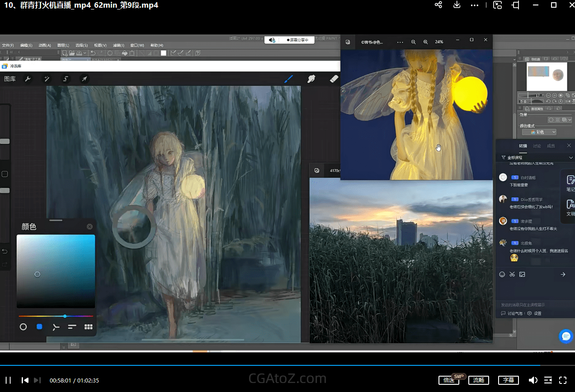Open the emoji picker in chat
575x392 pixels.
point(502,274)
